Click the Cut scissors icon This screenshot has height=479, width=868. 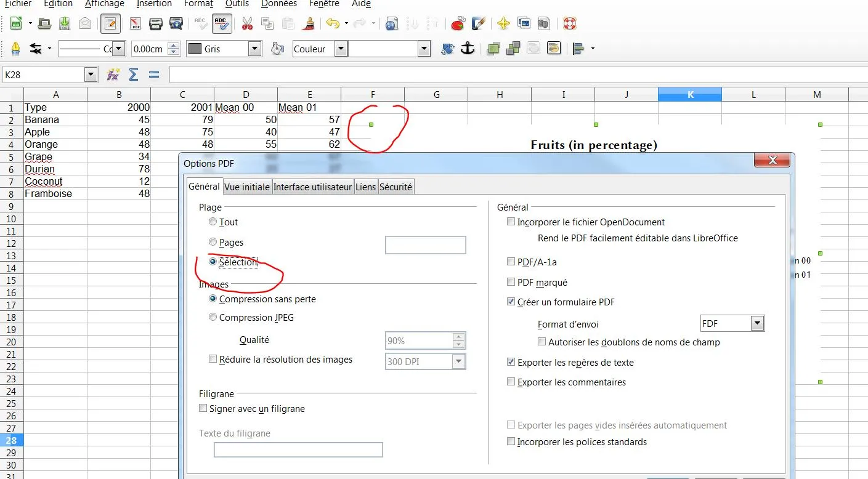click(x=247, y=24)
